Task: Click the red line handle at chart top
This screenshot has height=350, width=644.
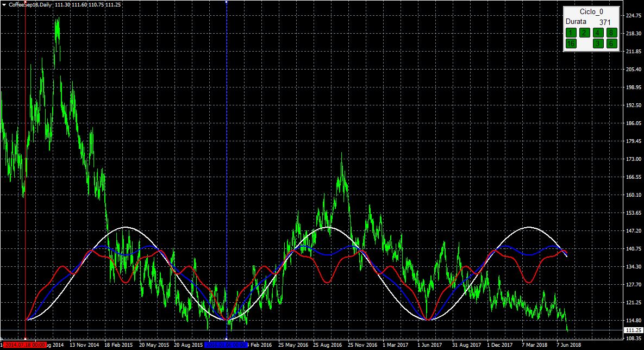Action: 26,2
